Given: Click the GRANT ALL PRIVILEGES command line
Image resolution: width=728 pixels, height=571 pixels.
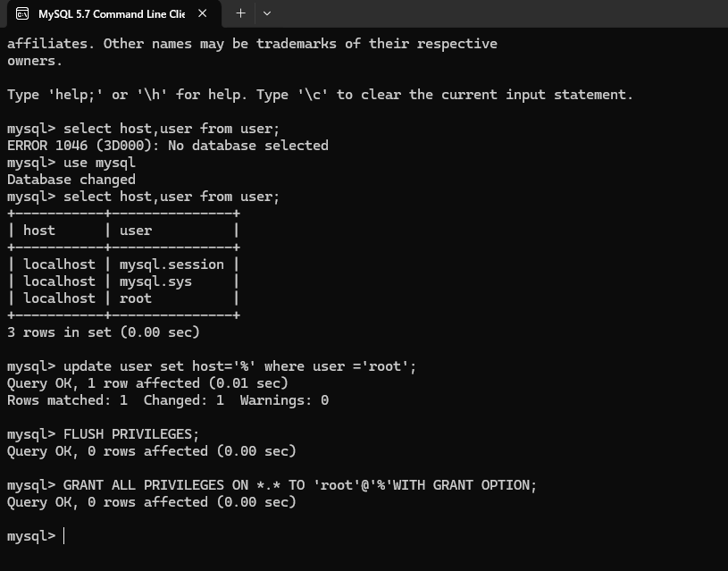Looking at the screenshot, I should (272, 485).
